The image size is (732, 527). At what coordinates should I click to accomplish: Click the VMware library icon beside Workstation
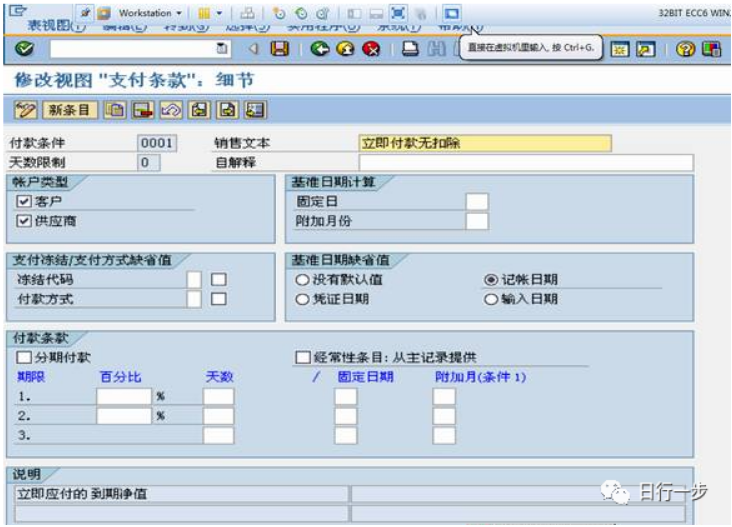(x=104, y=13)
